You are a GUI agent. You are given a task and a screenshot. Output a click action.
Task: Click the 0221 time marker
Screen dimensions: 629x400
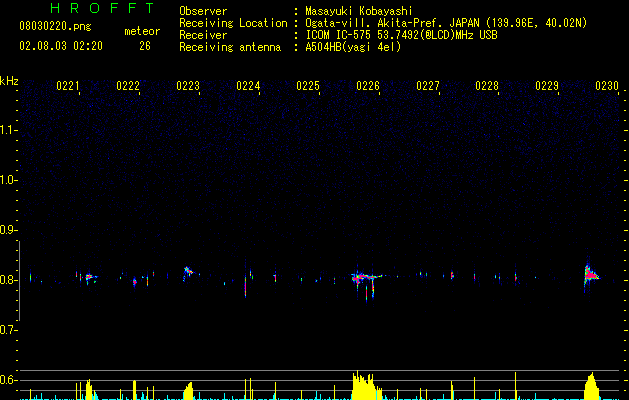tap(67, 86)
